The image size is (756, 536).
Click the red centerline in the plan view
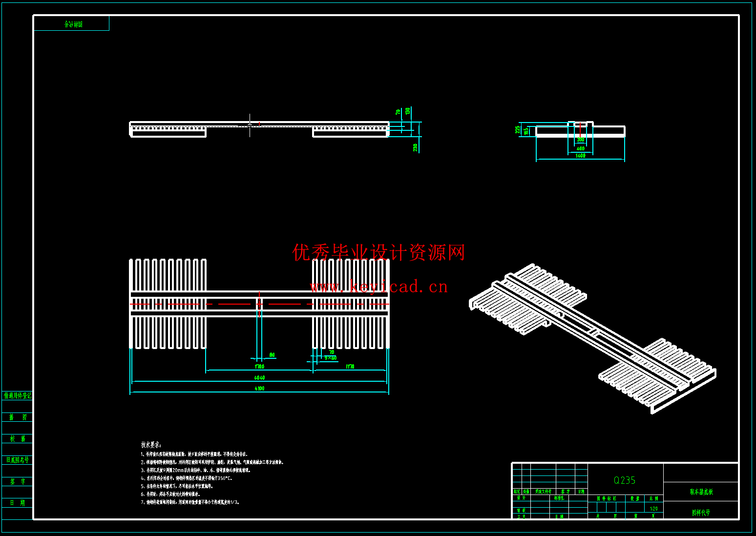pyautogui.click(x=195, y=303)
